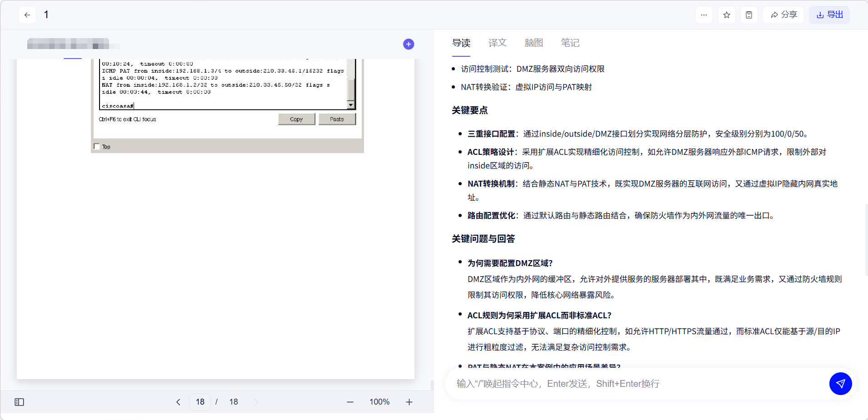The width and height of the screenshot is (868, 420).
Task: Click the page number field showing 18
Action: click(200, 402)
